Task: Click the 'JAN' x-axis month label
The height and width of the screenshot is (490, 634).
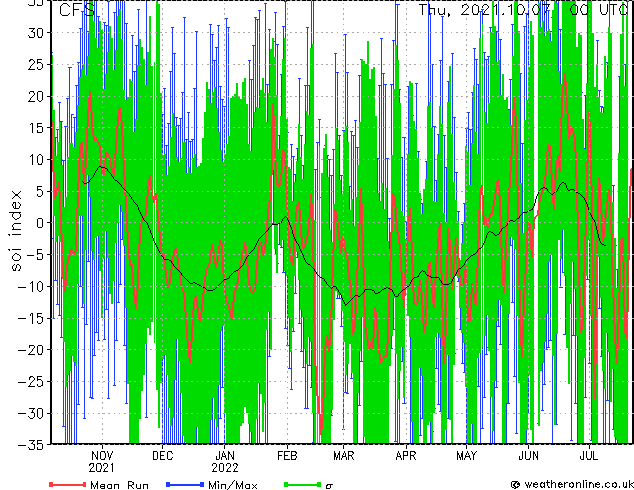Action: [x=225, y=456]
